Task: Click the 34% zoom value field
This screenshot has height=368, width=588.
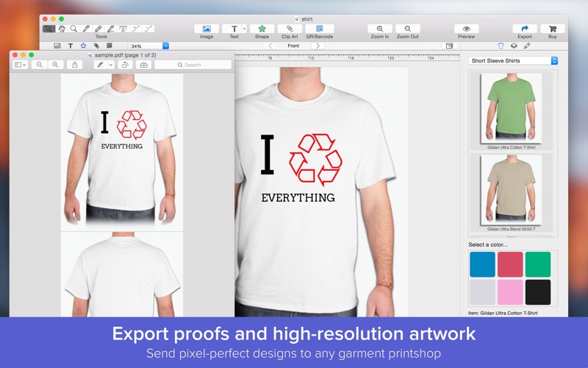Action: 146,46
